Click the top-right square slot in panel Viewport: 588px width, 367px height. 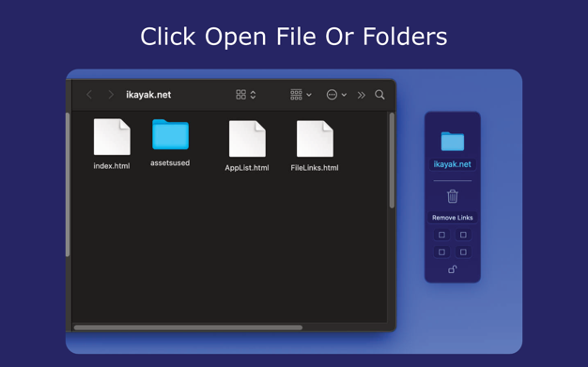pyautogui.click(x=463, y=235)
